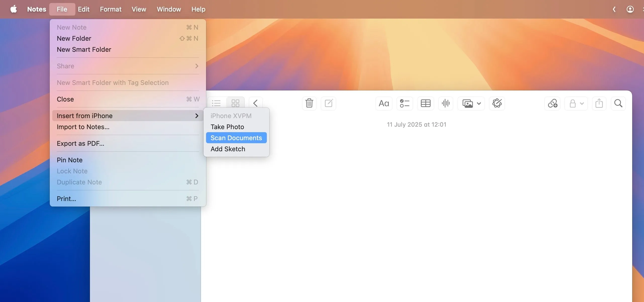Insert a table
Screen dimensions: 644x302
425,103
